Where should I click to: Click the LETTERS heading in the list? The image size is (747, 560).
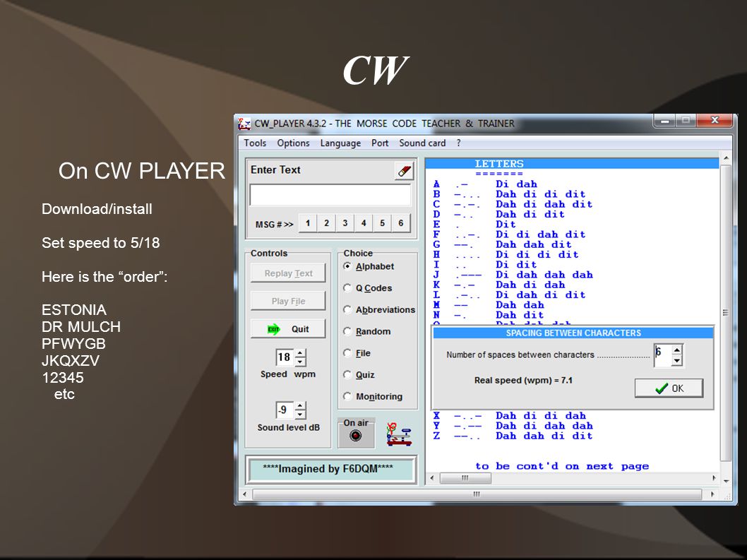tap(499, 163)
